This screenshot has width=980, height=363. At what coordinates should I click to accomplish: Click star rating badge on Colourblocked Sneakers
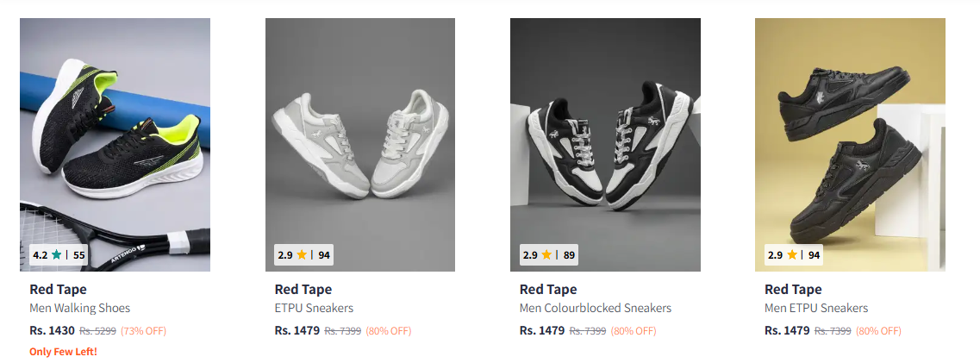pos(548,255)
